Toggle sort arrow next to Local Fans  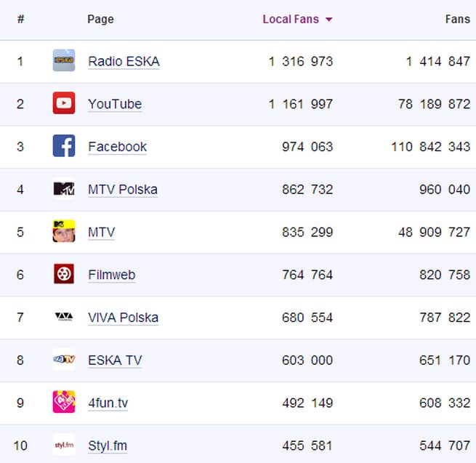329,20
